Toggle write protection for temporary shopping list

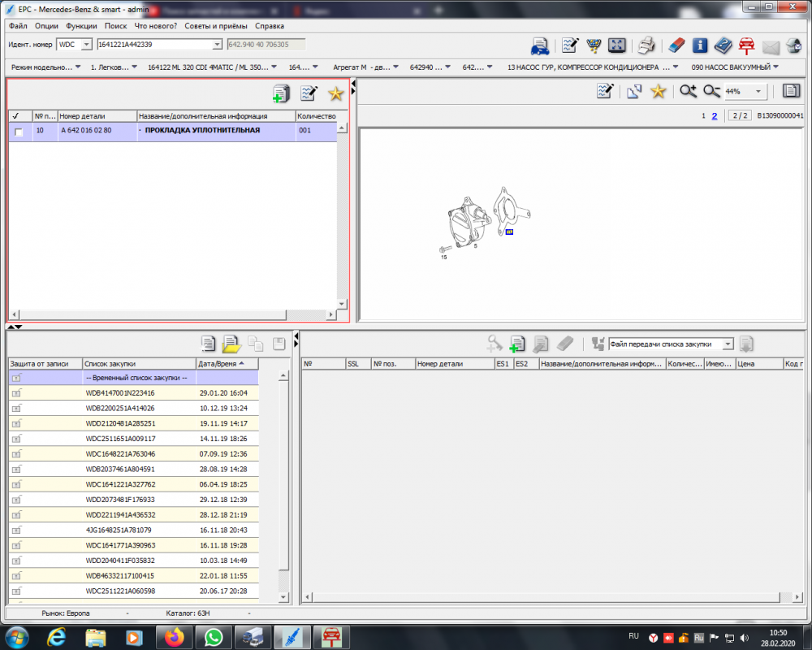16,378
